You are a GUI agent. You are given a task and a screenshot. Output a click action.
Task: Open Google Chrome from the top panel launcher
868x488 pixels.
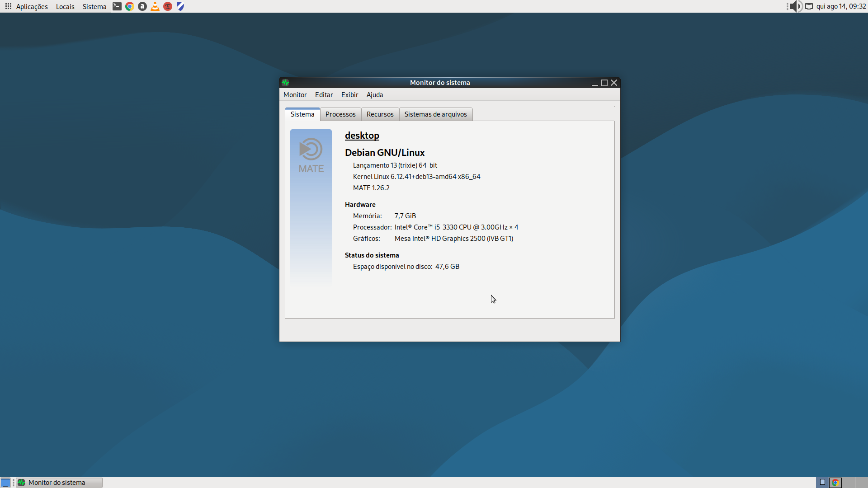point(130,6)
